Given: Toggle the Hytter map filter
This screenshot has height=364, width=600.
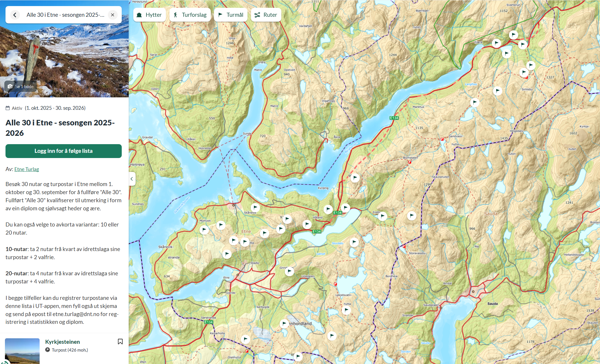Looking at the screenshot, I should pos(149,15).
